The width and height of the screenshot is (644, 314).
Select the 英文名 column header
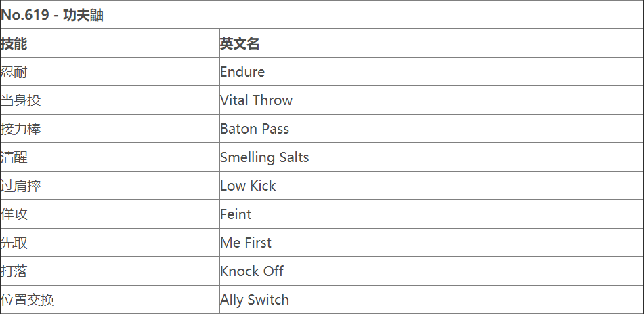(x=240, y=43)
